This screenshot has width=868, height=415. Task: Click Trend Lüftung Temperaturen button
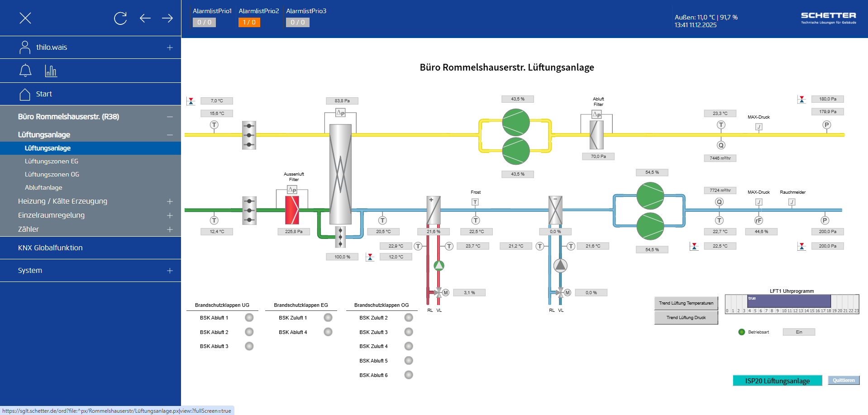point(686,303)
